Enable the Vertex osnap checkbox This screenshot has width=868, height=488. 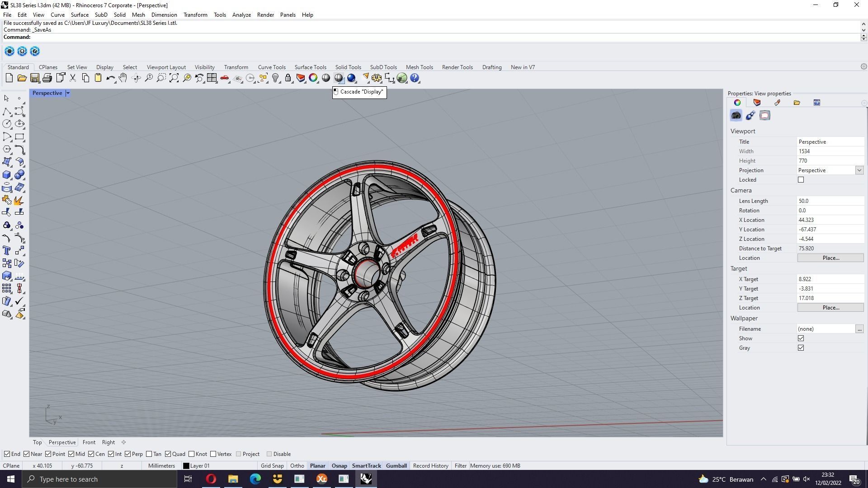click(213, 454)
